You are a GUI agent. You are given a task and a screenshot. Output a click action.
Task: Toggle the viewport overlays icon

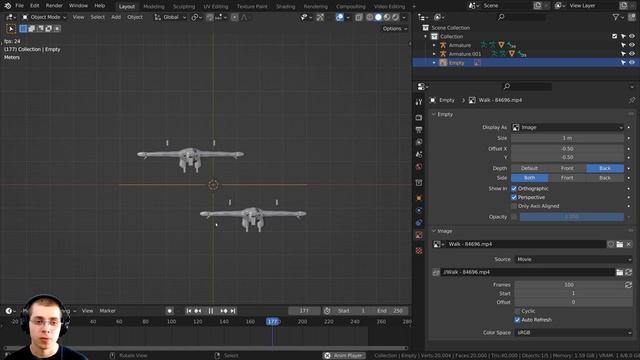pos(340,17)
